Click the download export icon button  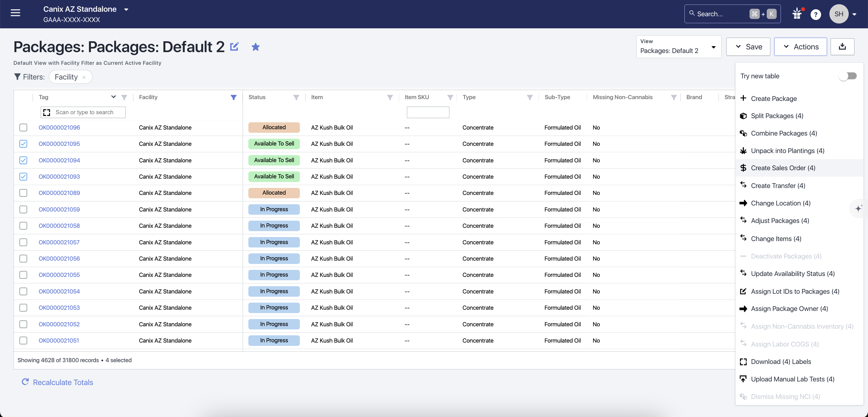pyautogui.click(x=842, y=46)
